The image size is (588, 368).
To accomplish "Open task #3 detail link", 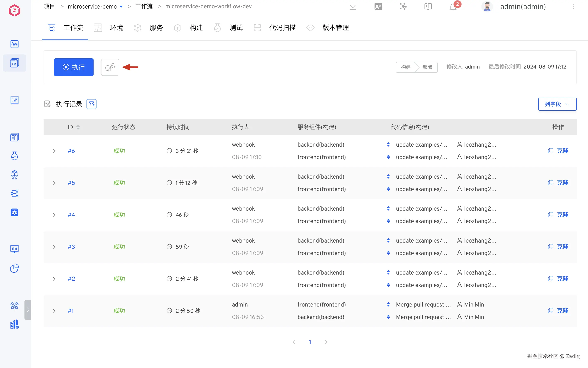I will [71, 247].
